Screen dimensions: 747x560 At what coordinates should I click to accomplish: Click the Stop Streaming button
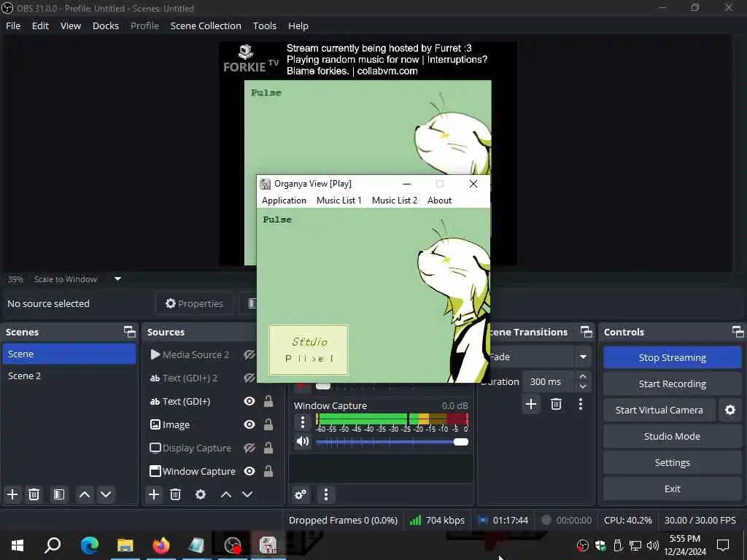tap(672, 357)
